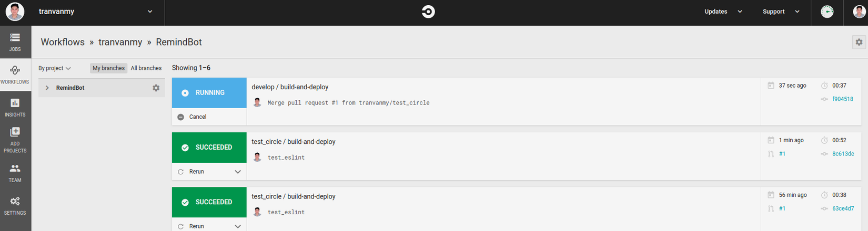Open commit link f904518

[842, 99]
